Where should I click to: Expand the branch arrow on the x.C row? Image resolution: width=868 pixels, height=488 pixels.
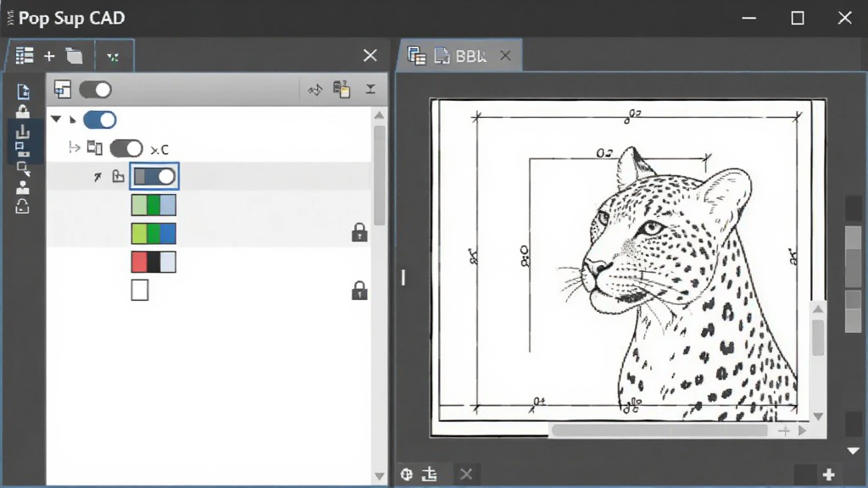pos(75,147)
